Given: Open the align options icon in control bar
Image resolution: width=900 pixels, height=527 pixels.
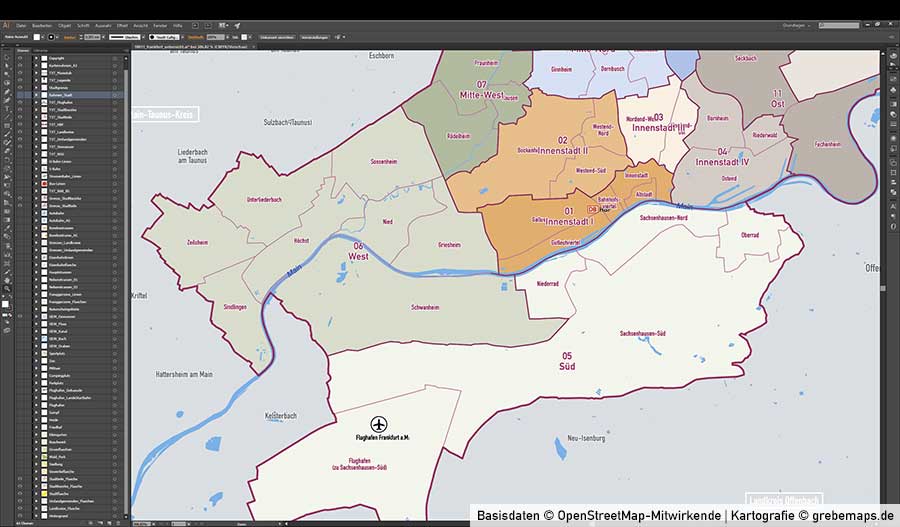Looking at the screenshot, I should pyautogui.click(x=338, y=37).
